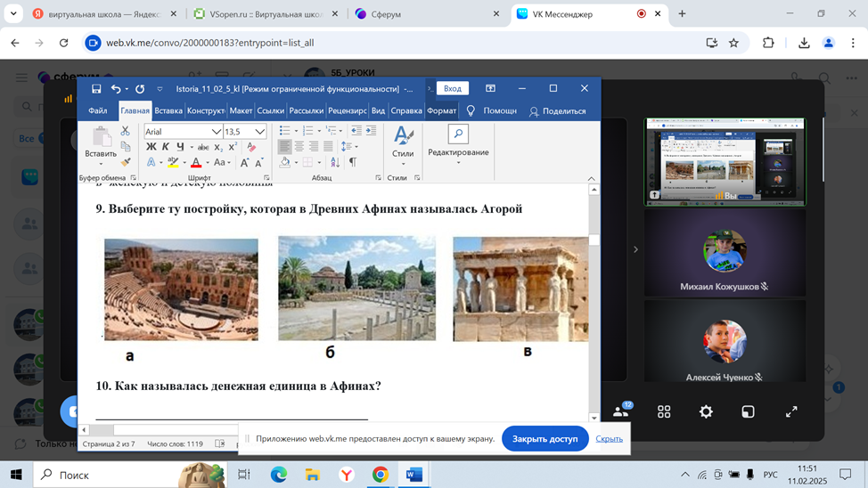Image resolution: width=868 pixels, height=488 pixels.
Task: Expand the call to fullscreen
Action: pos(791,411)
